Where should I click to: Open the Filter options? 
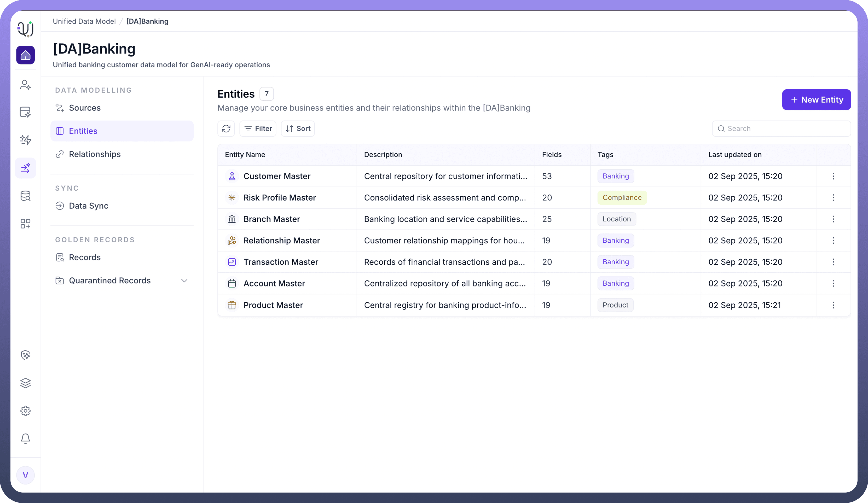(x=258, y=128)
